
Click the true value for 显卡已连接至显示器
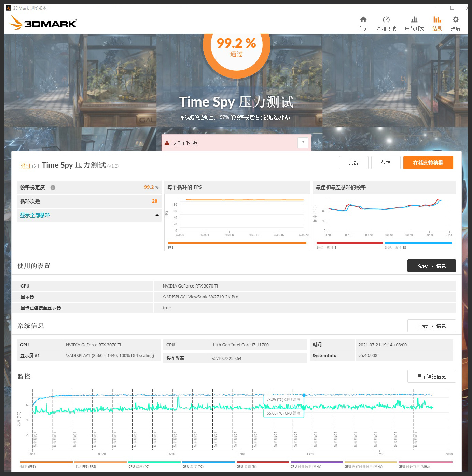pyautogui.click(x=167, y=308)
